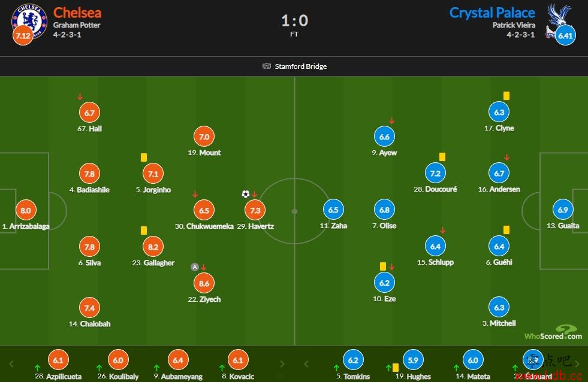Select Doucouré's 7.2 rating circle
The image size is (588, 382).
(435, 174)
